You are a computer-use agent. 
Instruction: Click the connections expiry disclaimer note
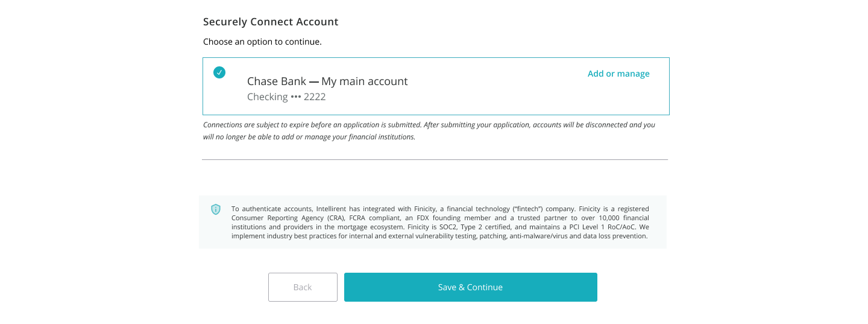click(x=429, y=131)
